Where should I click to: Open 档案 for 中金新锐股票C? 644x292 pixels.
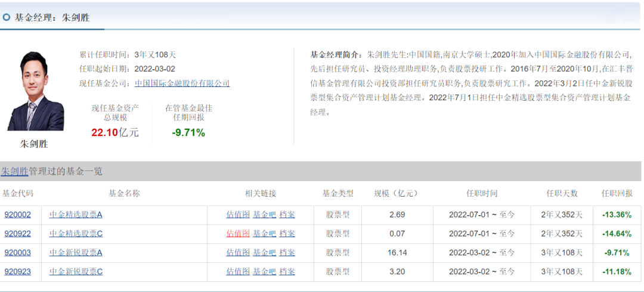287,272
